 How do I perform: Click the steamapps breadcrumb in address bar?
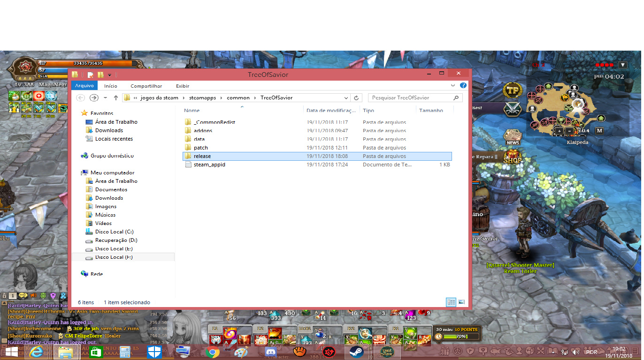click(202, 98)
